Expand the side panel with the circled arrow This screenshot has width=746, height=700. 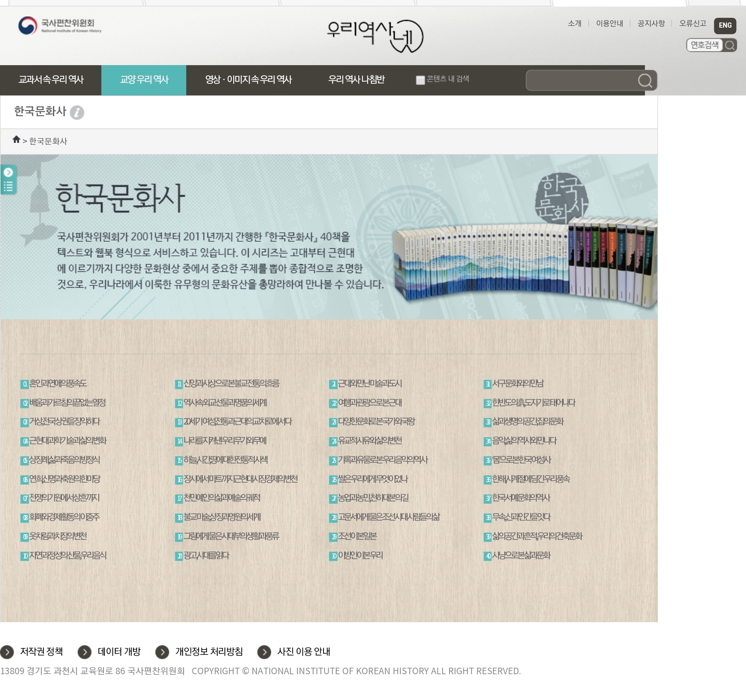(x=8, y=172)
